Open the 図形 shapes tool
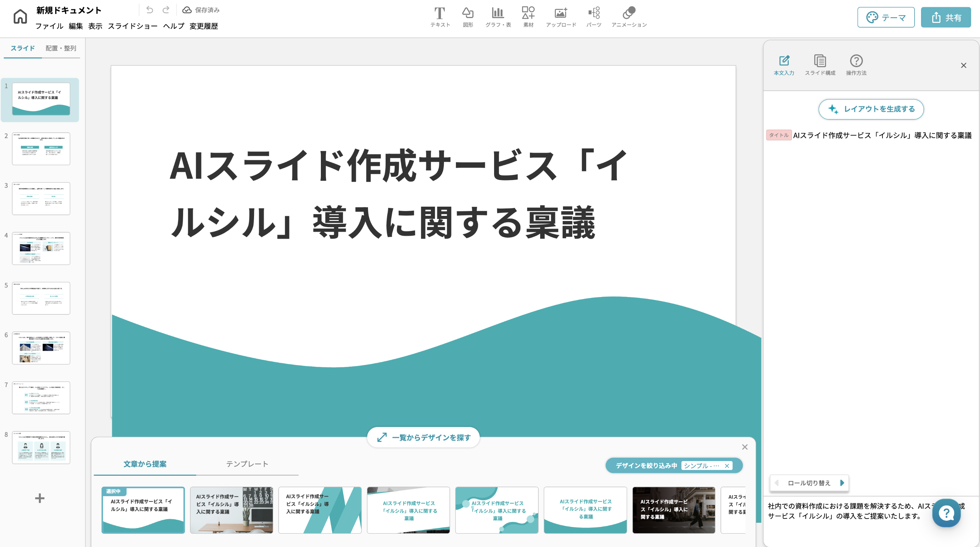The height and width of the screenshot is (547, 980). tap(468, 17)
